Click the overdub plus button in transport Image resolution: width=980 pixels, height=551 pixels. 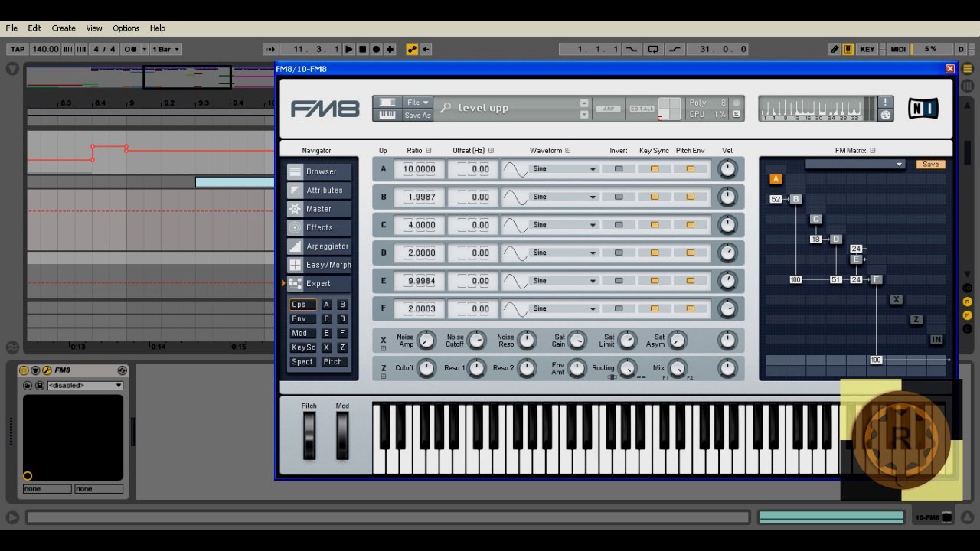(390, 49)
